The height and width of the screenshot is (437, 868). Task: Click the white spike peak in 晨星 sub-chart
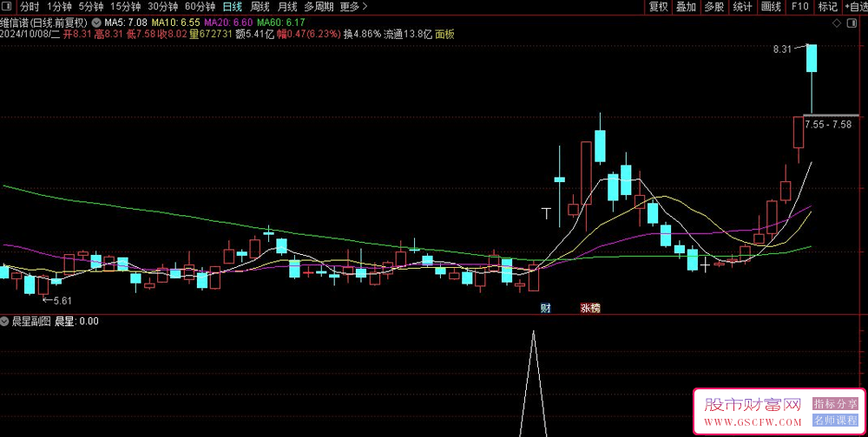click(x=534, y=332)
